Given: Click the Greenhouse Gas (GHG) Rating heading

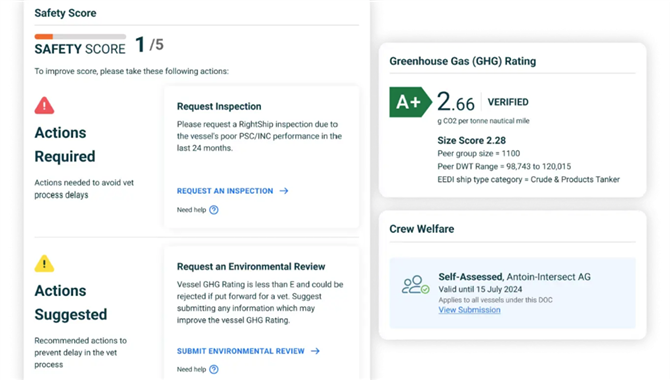Looking at the screenshot, I should tap(462, 61).
